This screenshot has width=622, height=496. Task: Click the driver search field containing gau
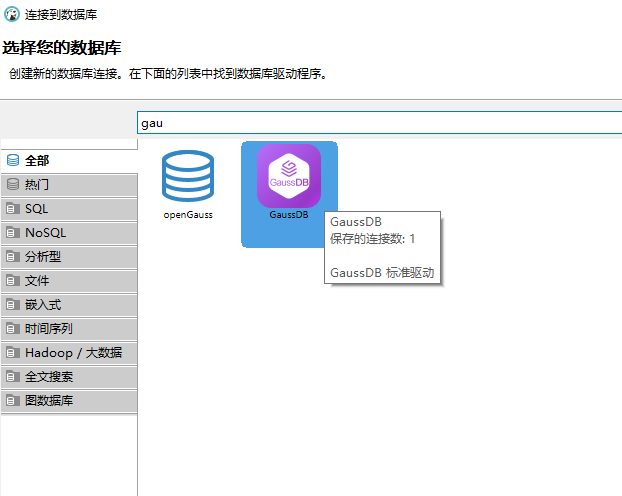380,123
